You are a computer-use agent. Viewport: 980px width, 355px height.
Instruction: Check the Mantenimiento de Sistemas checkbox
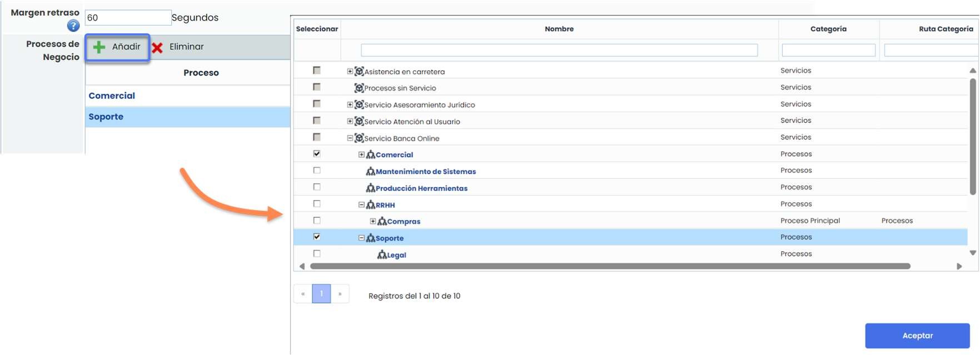(317, 171)
